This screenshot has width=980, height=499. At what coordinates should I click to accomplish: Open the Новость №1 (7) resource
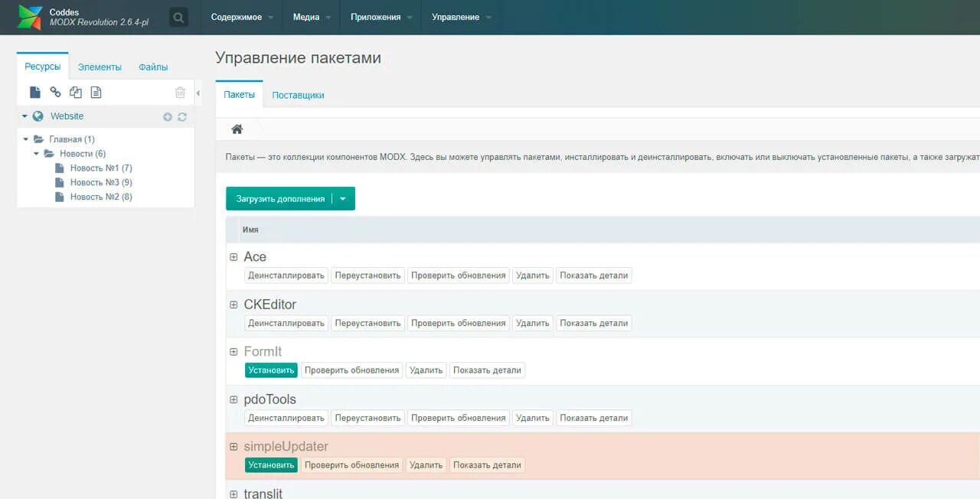pyautogui.click(x=101, y=168)
